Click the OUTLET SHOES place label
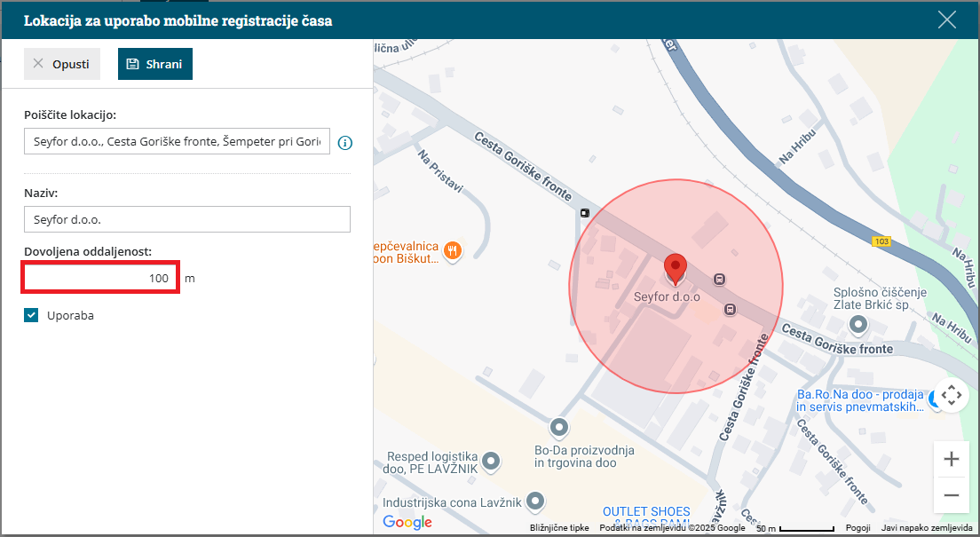Viewport: 980px width, 537px height. point(646,516)
